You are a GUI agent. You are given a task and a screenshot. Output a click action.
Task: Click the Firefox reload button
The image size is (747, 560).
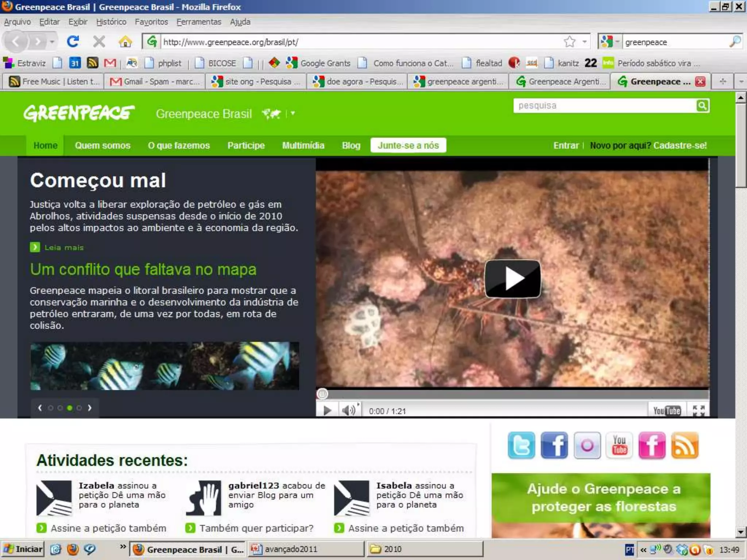tap(73, 42)
